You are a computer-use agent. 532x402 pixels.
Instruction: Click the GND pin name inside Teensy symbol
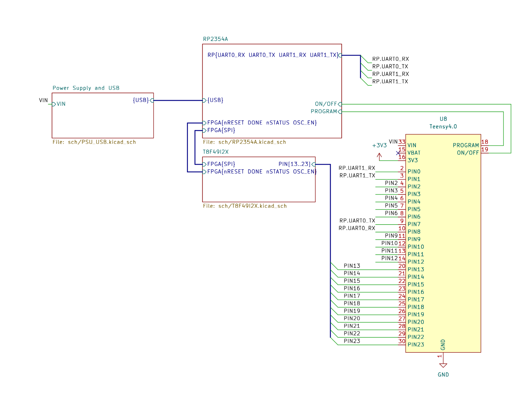(443, 345)
